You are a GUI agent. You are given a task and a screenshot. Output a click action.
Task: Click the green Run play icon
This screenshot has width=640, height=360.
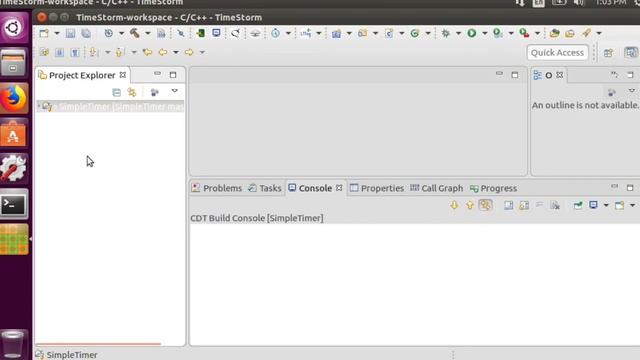(471, 33)
